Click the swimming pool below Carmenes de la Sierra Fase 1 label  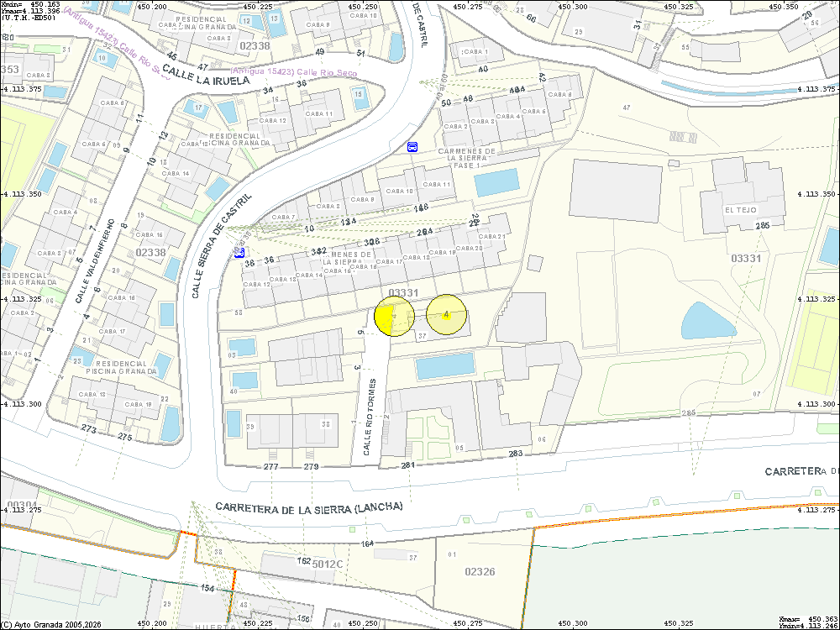point(496,182)
